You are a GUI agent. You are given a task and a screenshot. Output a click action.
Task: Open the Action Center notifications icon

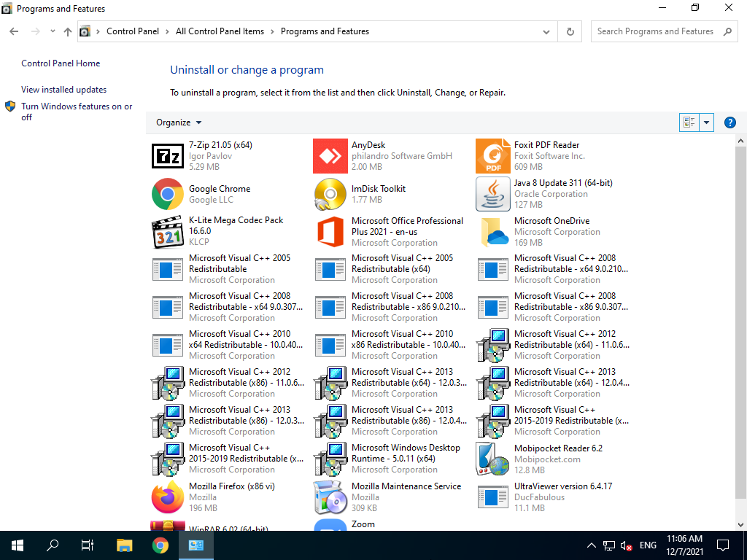tap(723, 545)
